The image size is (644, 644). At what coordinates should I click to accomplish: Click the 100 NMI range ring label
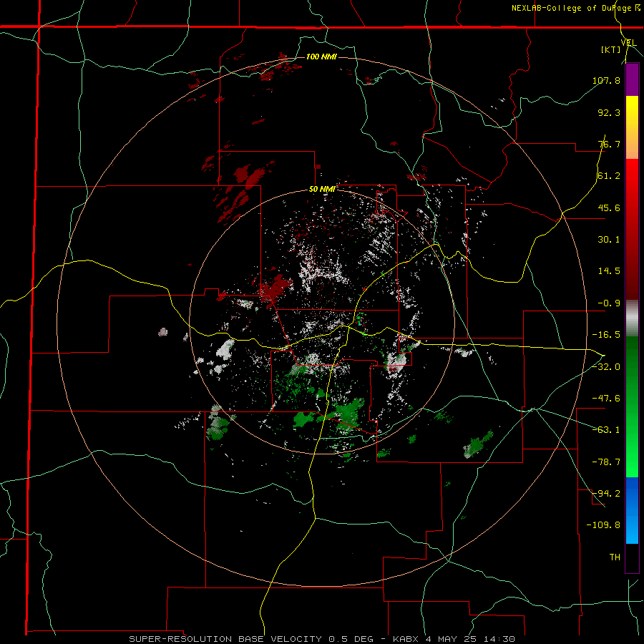[321, 57]
